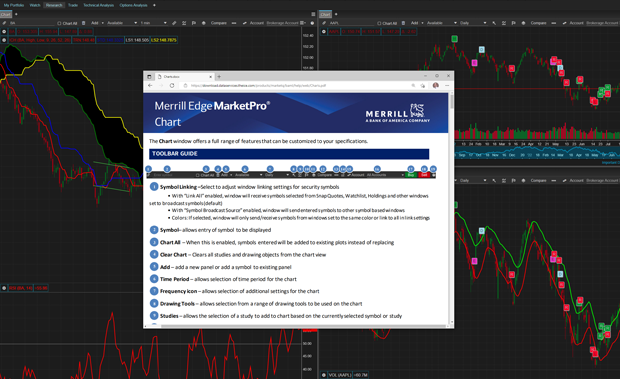Switch to the Technical Analysis tab
The image size is (620, 379).
(x=98, y=5)
